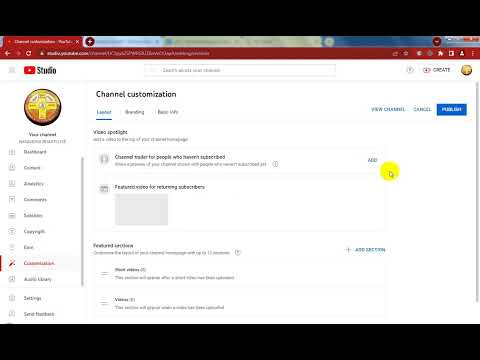Click ADD SECTION plus button
The height and width of the screenshot is (360, 480).
coord(366,250)
